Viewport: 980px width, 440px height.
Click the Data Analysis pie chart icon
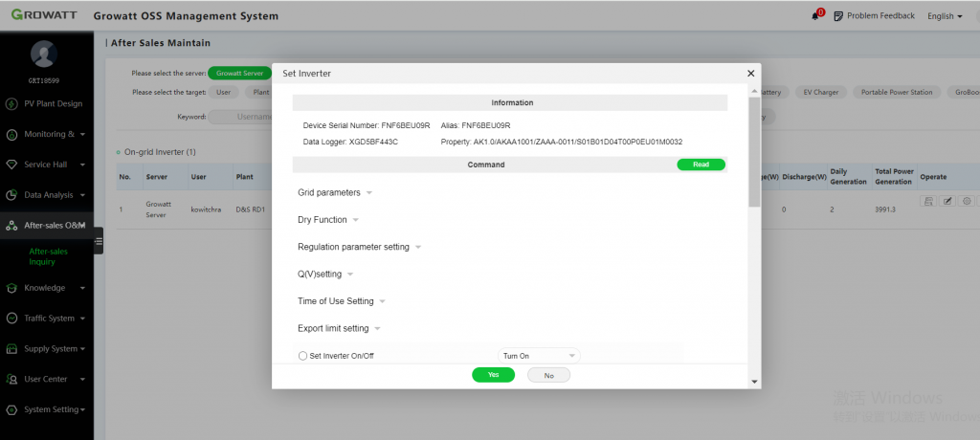[x=11, y=195]
